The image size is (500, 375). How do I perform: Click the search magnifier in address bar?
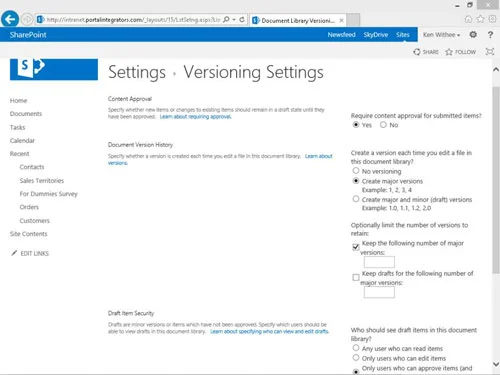[x=226, y=20]
